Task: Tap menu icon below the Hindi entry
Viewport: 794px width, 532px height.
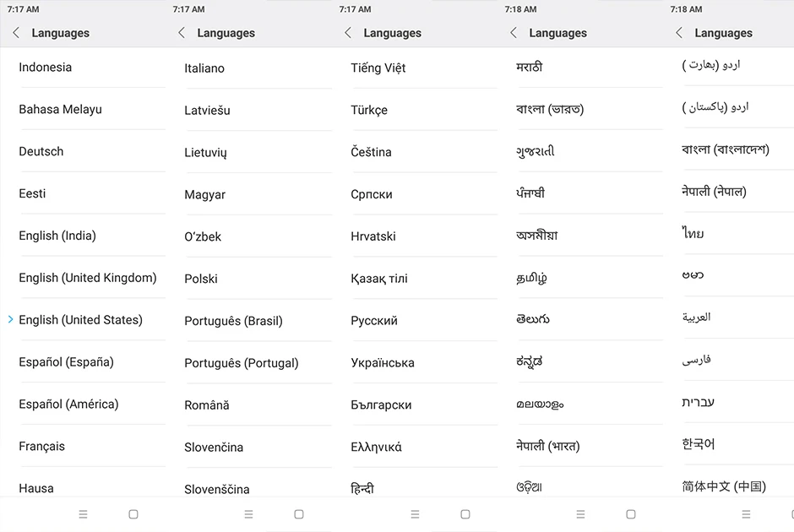Action: tap(415, 514)
